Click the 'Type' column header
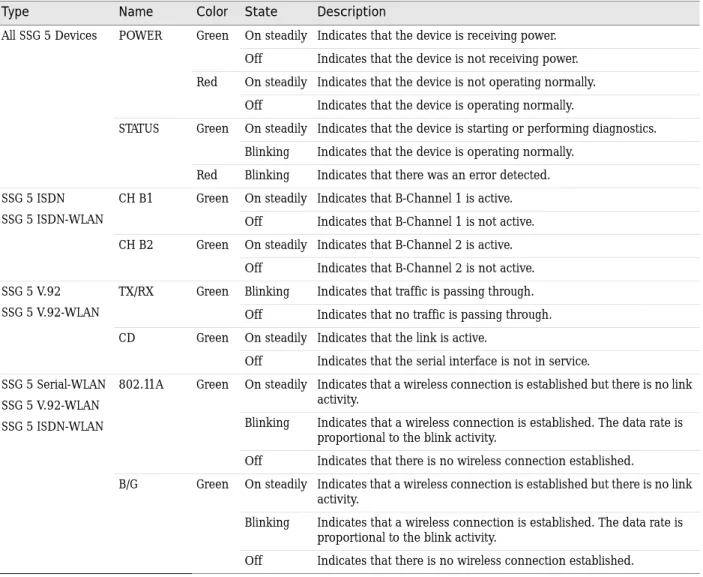The width and height of the screenshot is (703, 577). pyautogui.click(x=15, y=12)
